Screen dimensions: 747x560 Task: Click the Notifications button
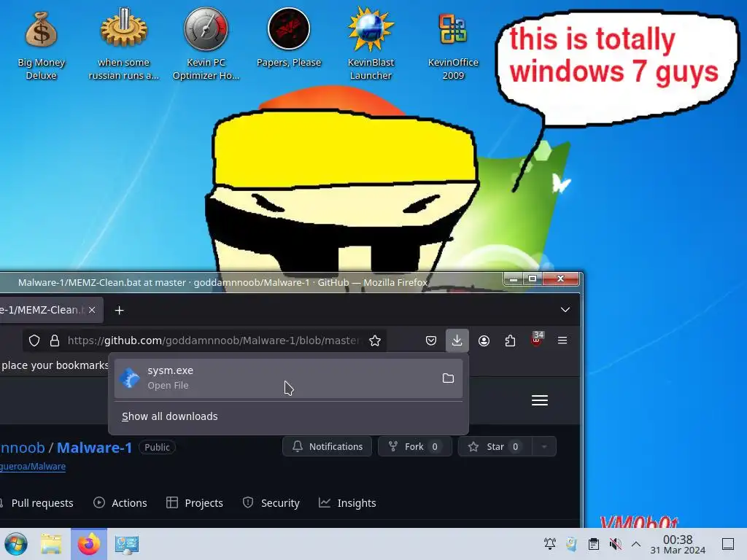point(328,447)
